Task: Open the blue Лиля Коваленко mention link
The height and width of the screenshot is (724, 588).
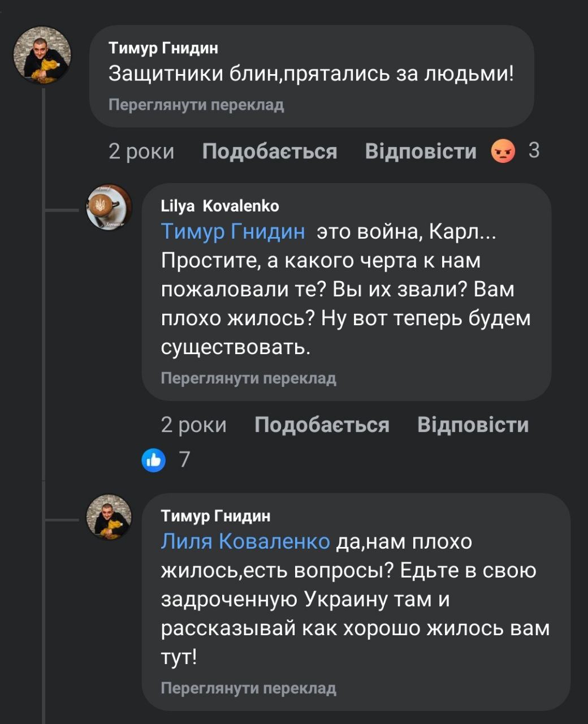Action: pyautogui.click(x=245, y=541)
